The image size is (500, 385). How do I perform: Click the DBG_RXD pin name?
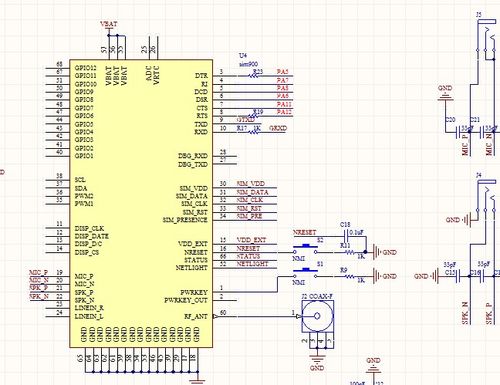[x=193, y=156]
